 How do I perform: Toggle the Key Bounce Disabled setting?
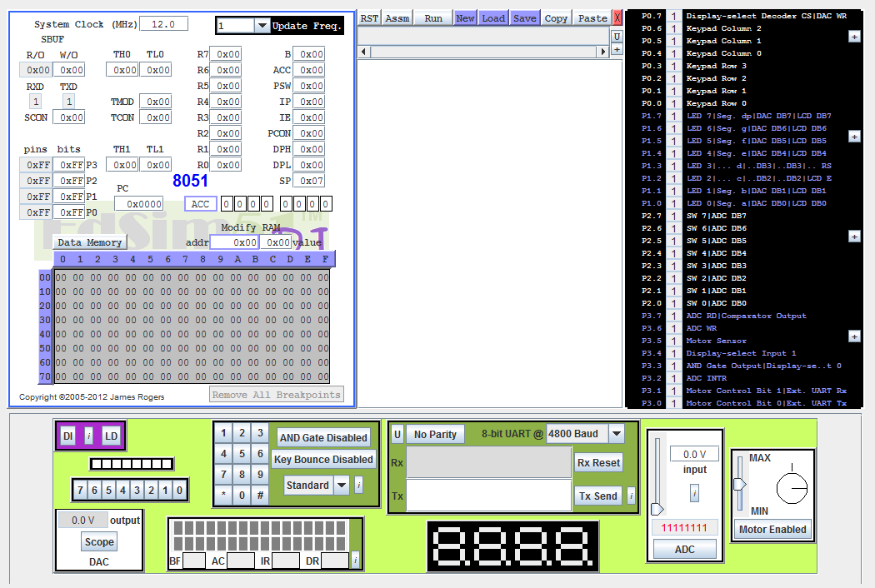[322, 459]
